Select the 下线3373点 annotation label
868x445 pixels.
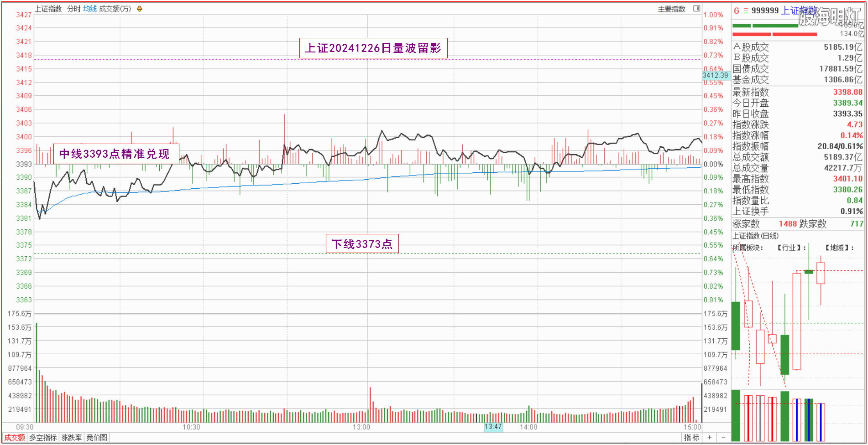click(362, 243)
